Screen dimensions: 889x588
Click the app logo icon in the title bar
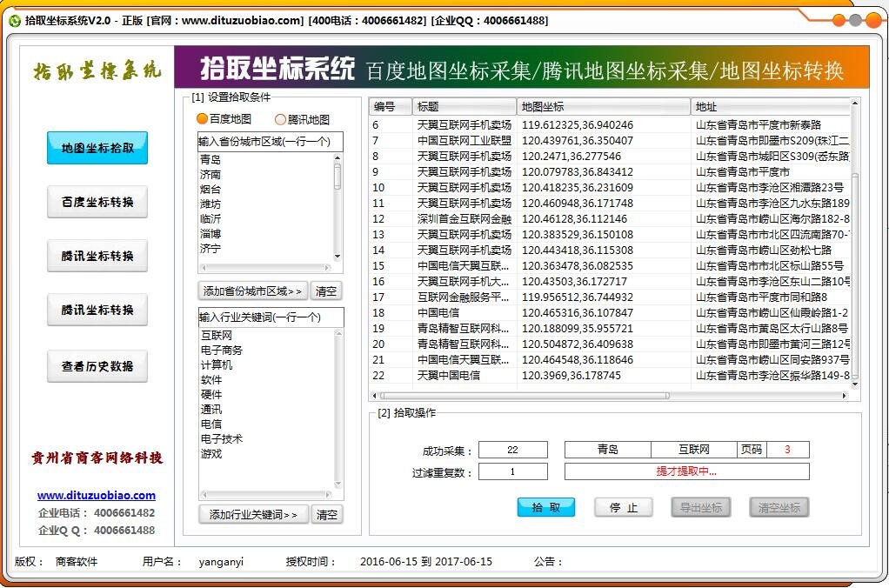16,19
